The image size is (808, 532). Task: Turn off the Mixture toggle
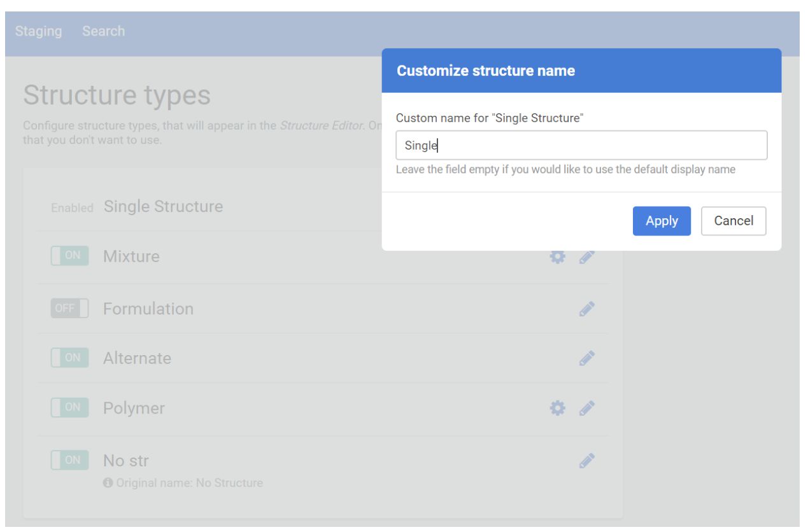(69, 256)
